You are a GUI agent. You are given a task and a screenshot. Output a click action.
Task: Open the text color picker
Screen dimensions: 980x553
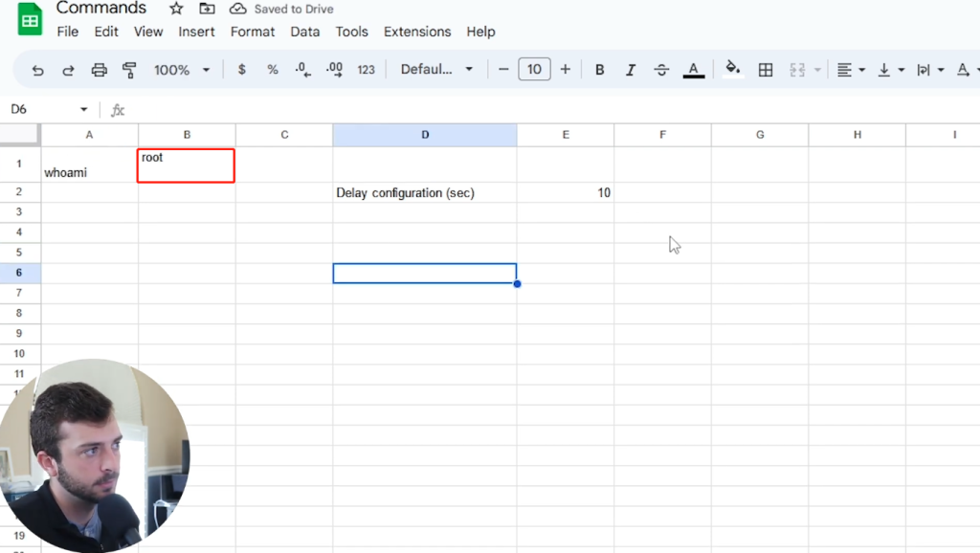pos(693,70)
